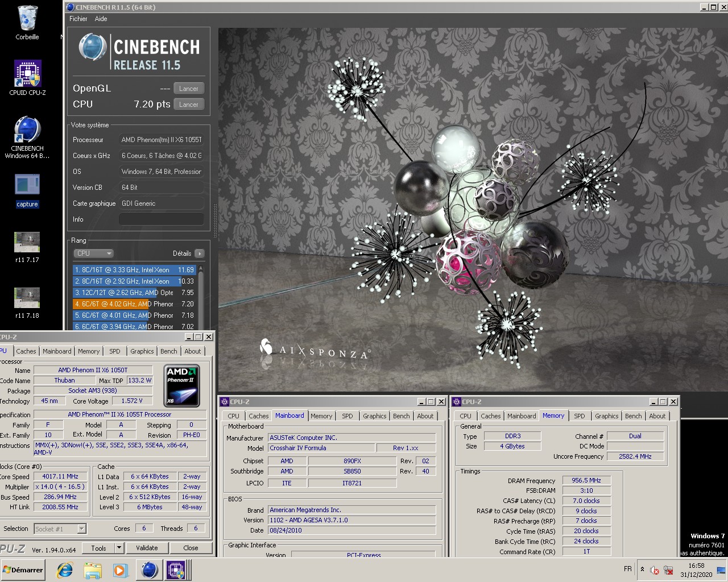Click the Cinebench logo sphere icon
Image resolution: width=728 pixels, height=582 pixels.
[92, 48]
